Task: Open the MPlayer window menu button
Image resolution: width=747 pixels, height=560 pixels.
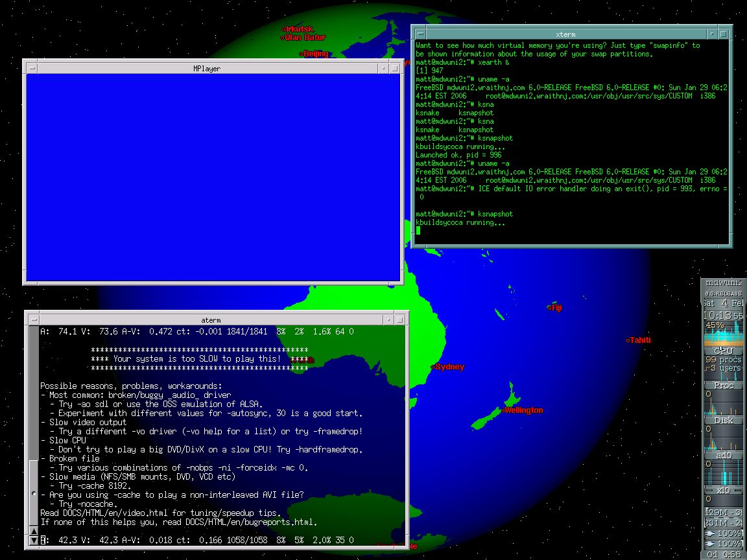Action: [31, 68]
